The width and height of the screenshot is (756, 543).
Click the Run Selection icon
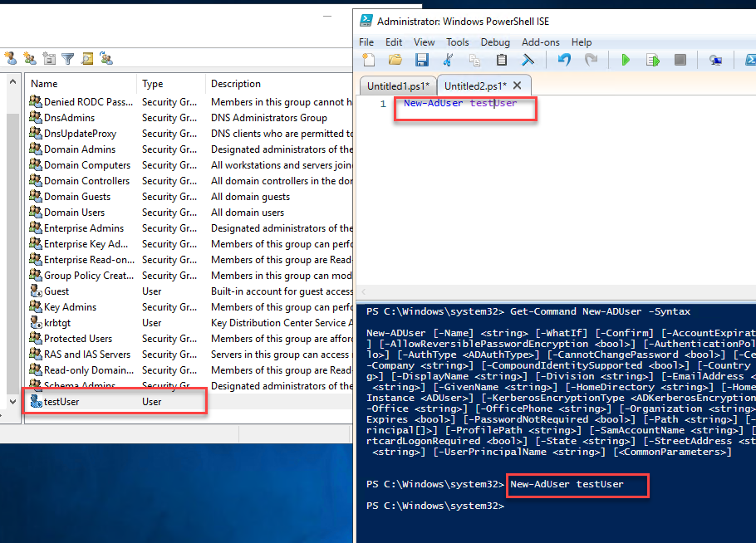(653, 60)
